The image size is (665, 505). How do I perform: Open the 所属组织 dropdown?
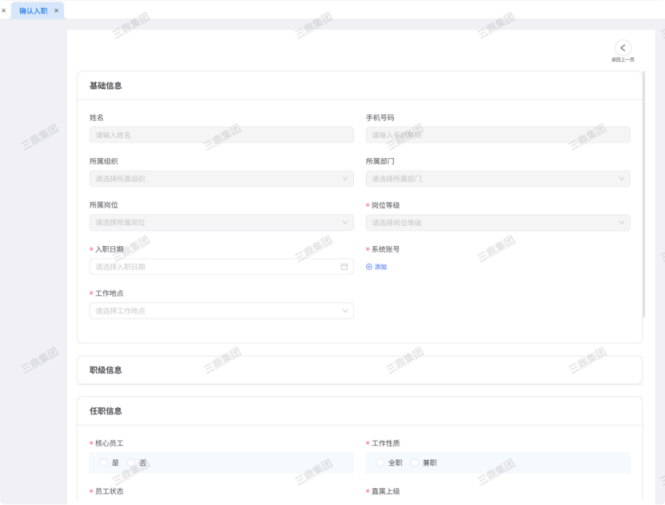(x=220, y=179)
